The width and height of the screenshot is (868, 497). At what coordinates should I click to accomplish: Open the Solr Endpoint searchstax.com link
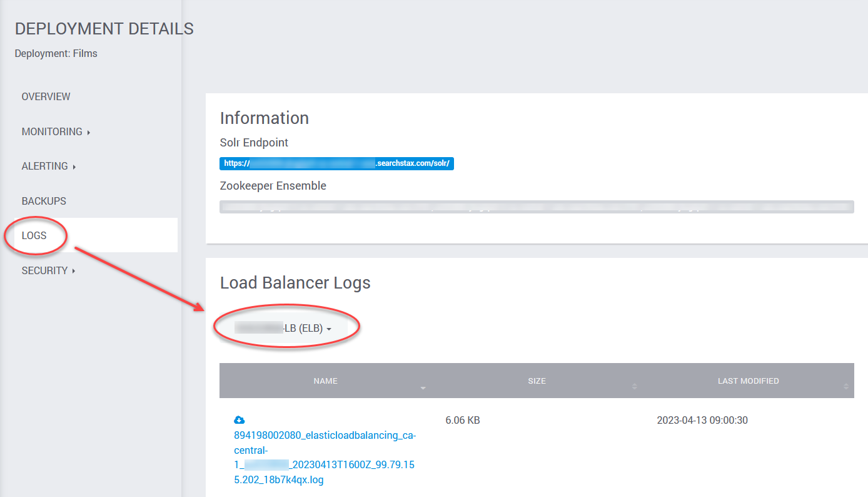pos(336,163)
